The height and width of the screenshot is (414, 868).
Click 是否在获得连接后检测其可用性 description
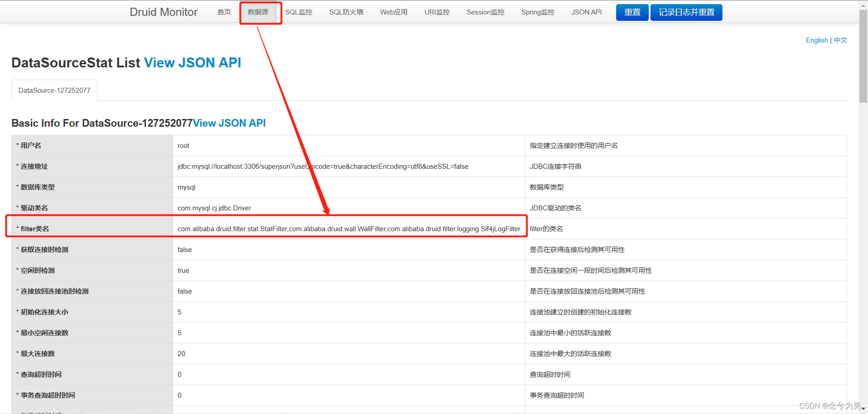[x=577, y=250]
